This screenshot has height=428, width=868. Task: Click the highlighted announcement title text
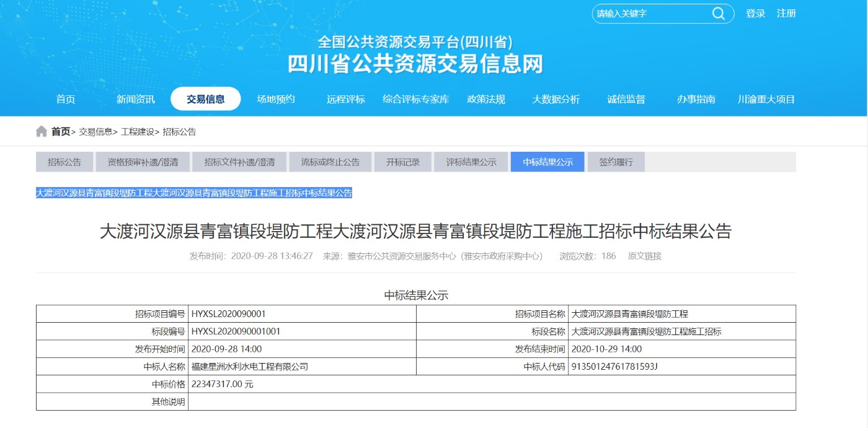(x=194, y=193)
